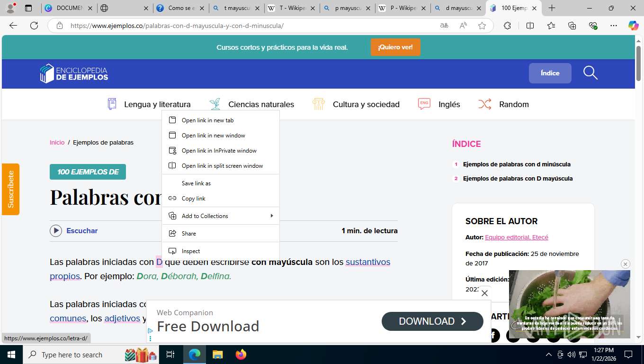Click the ¡Quiero ver! button
The height and width of the screenshot is (364, 644).
395,47
